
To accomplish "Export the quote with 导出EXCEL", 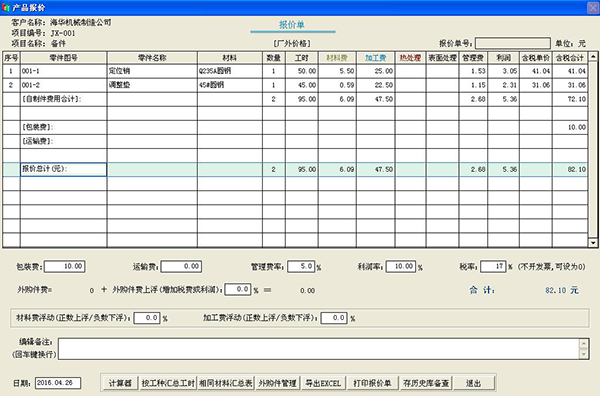I will [x=323, y=383].
